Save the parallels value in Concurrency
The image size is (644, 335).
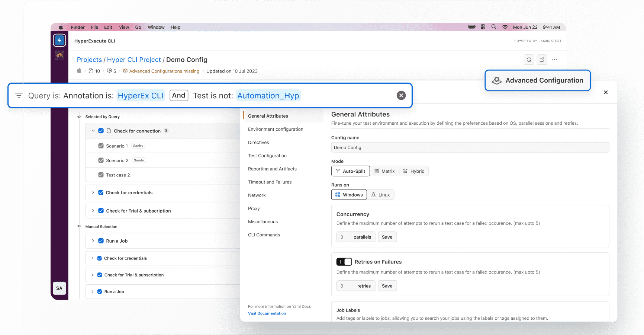pyautogui.click(x=387, y=237)
